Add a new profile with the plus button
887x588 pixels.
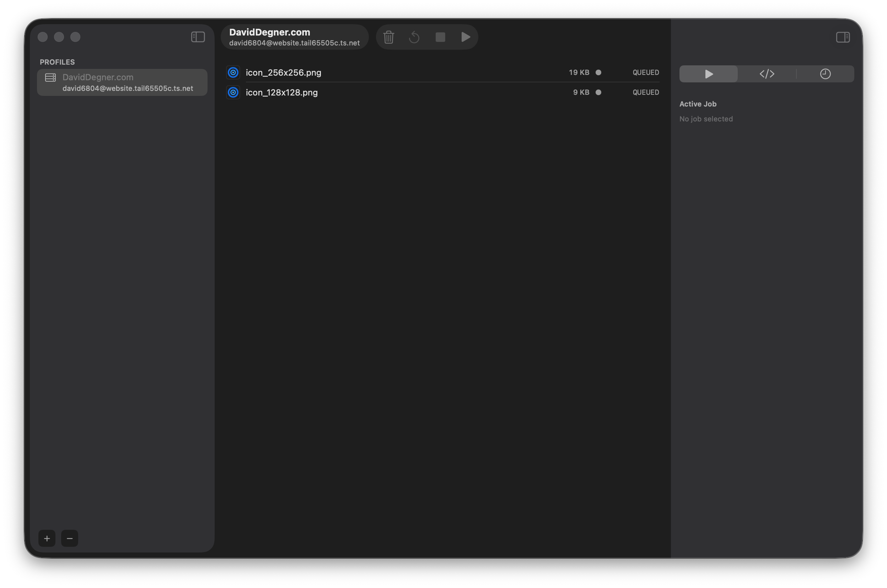(x=47, y=538)
